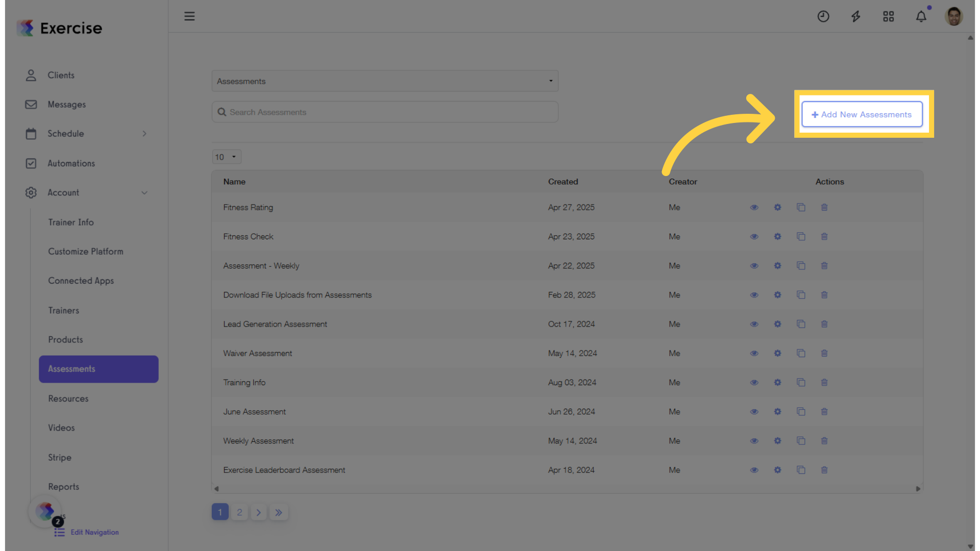View Training Info eye icon

click(754, 382)
